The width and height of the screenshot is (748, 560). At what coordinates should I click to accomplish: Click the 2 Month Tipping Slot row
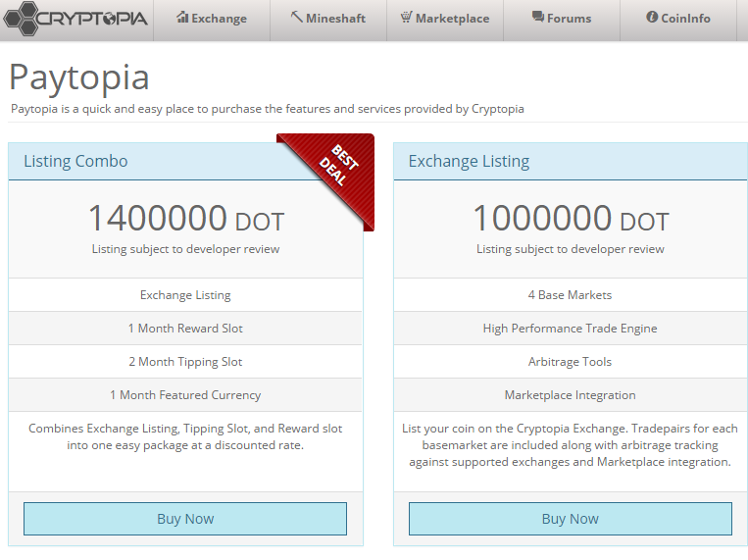pos(185,362)
